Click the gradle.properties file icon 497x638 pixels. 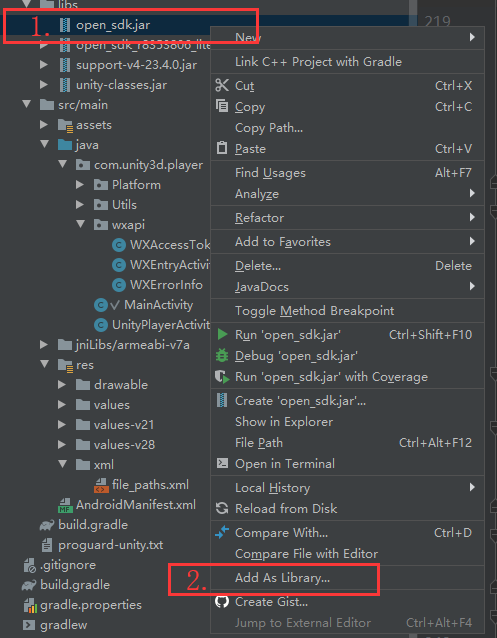(31, 605)
